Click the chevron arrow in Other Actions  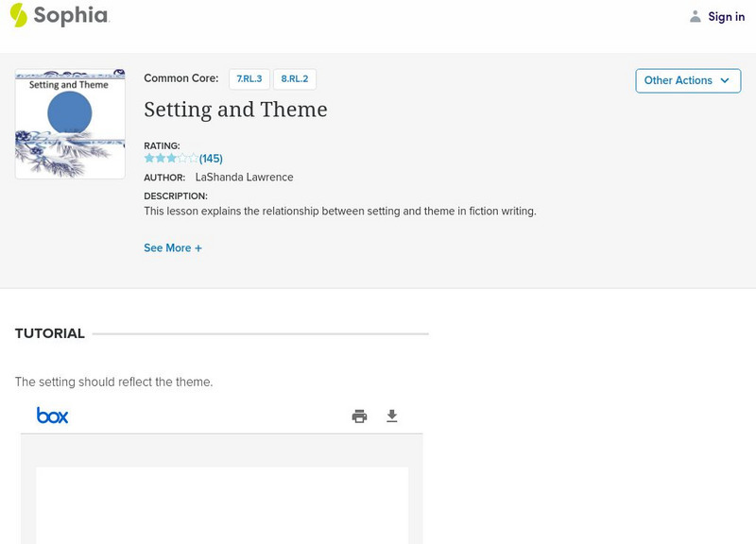click(x=725, y=80)
